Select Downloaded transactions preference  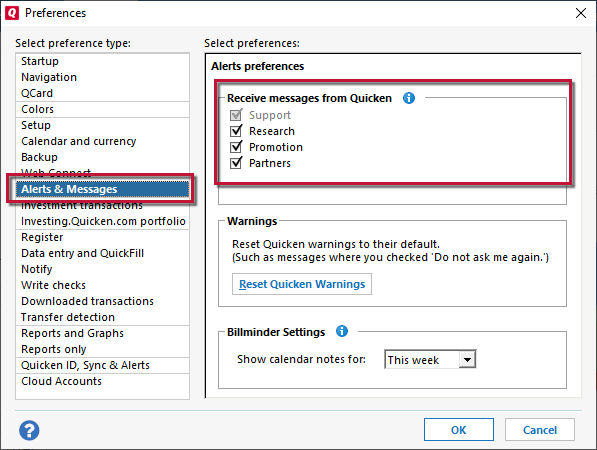pos(102,301)
